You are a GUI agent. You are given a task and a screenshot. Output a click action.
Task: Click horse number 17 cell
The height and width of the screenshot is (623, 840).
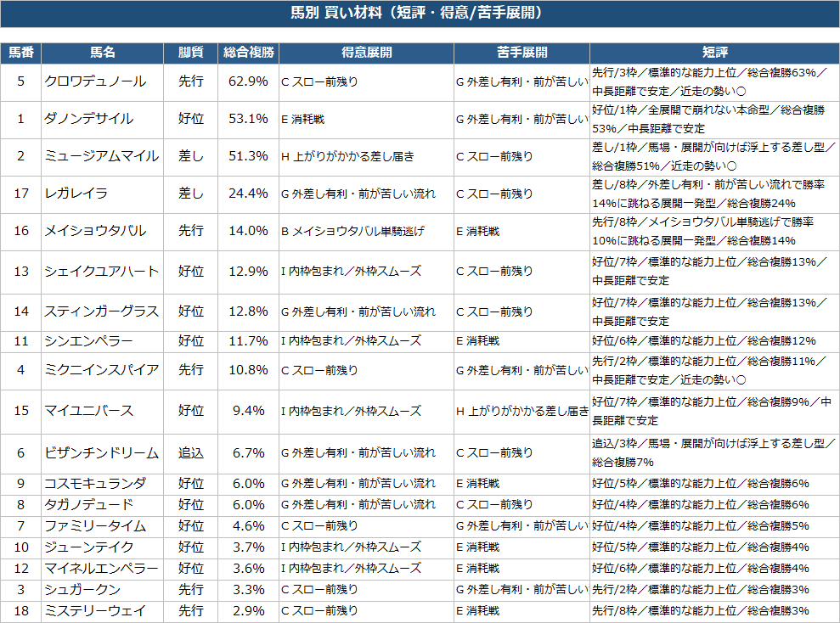21,194
